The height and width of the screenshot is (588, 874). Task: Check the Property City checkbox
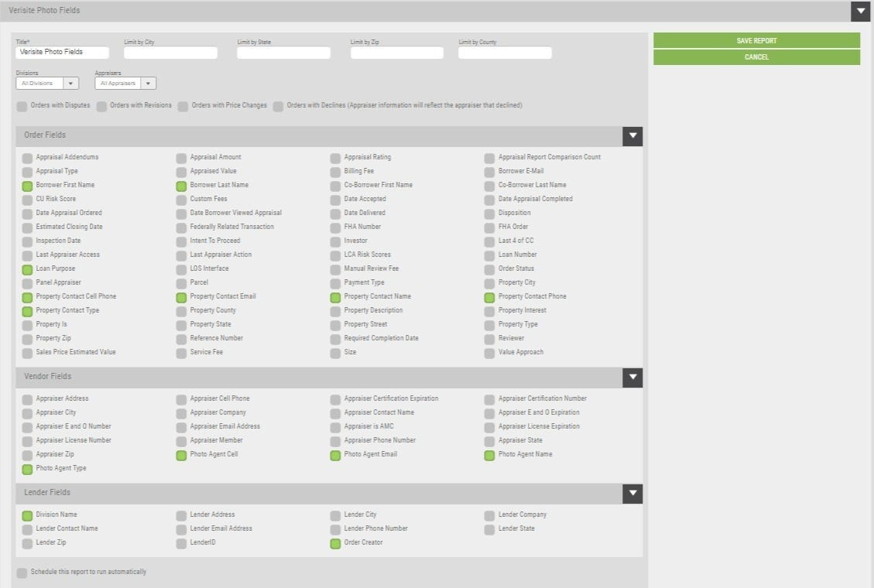point(489,283)
